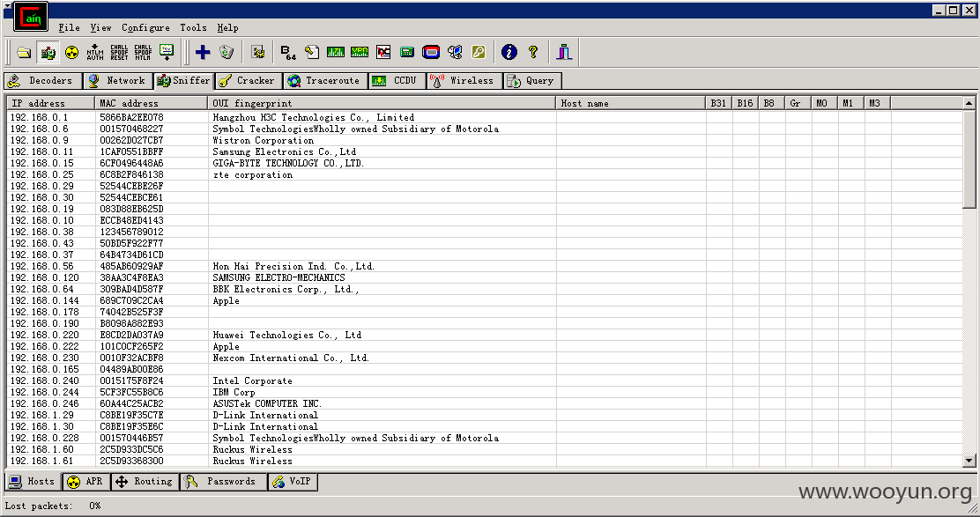
Task: Click the computers password decoder toolbar icon
Action: coord(455,53)
